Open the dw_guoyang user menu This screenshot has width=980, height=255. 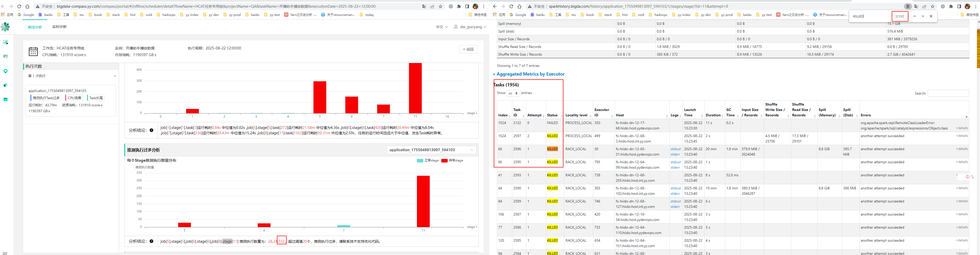[470, 27]
